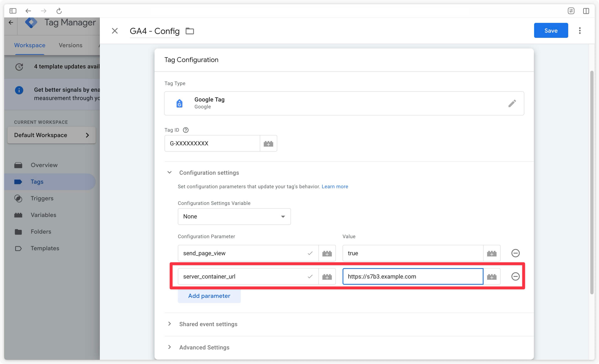Save the GA4 - Config tag

551,30
